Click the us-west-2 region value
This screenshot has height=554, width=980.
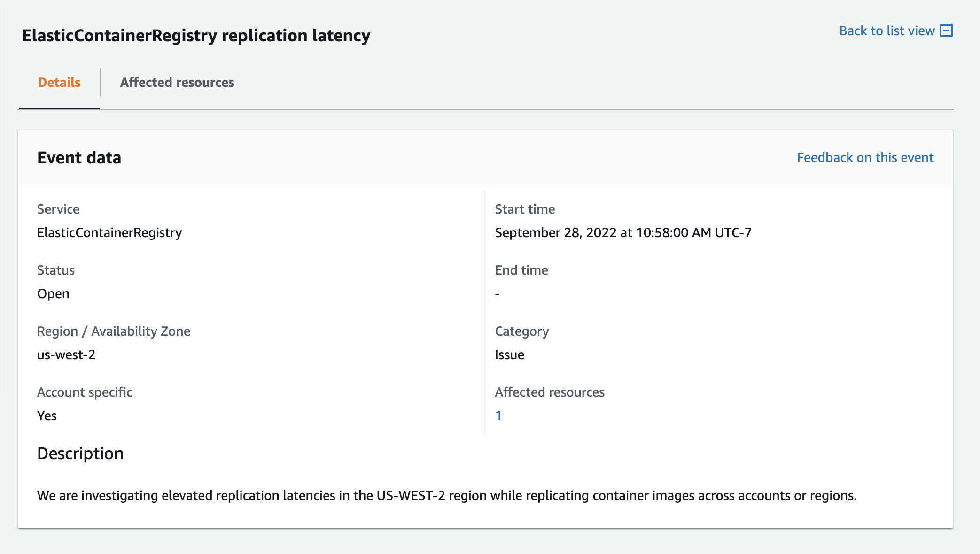[67, 354]
